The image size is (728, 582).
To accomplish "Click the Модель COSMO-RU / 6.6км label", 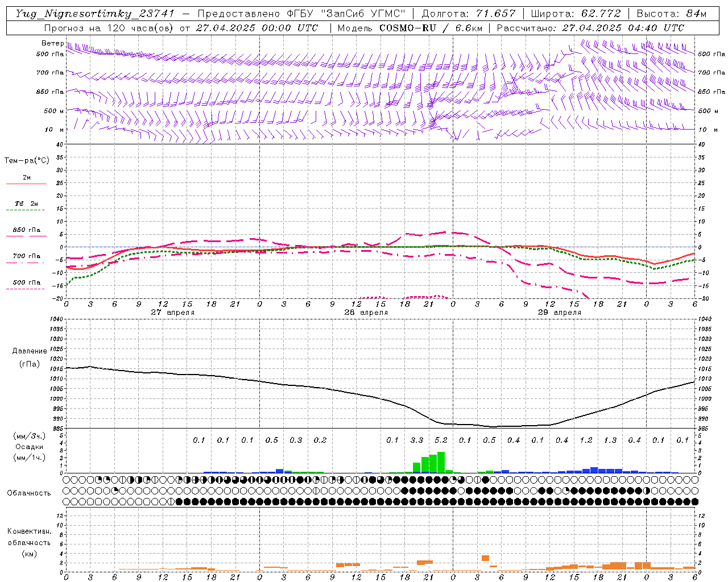I will (x=410, y=28).
